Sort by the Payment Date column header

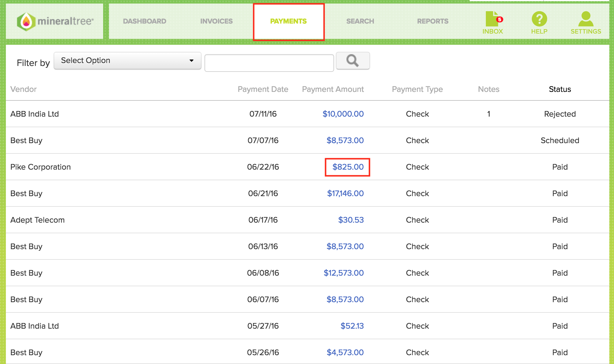pos(263,89)
